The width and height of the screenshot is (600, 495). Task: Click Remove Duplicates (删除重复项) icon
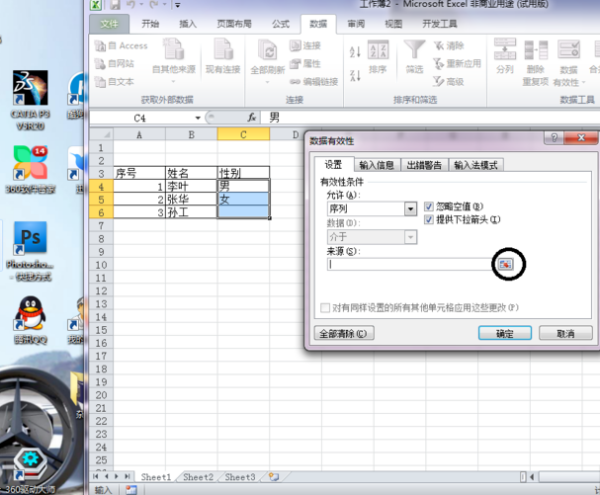pyautogui.click(x=536, y=50)
